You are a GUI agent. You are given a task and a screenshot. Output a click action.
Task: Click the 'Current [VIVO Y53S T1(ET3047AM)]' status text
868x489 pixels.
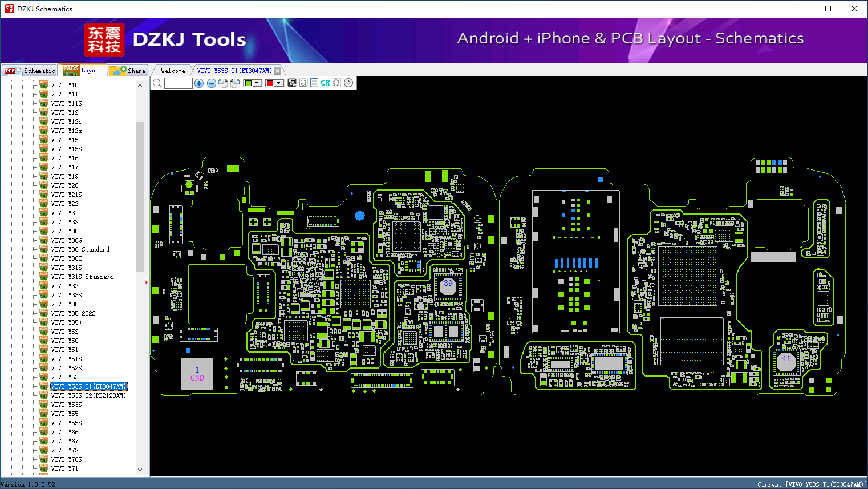click(x=812, y=484)
